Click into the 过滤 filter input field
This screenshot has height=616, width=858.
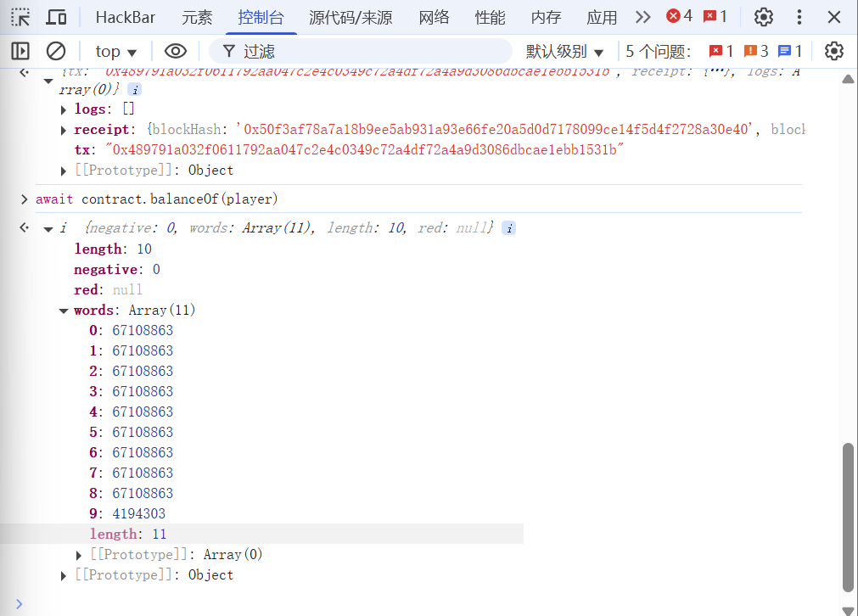click(x=373, y=52)
